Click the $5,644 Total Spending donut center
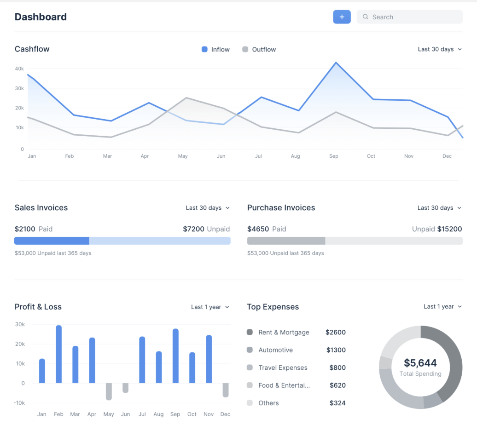This screenshot has width=477, height=448. click(x=420, y=367)
